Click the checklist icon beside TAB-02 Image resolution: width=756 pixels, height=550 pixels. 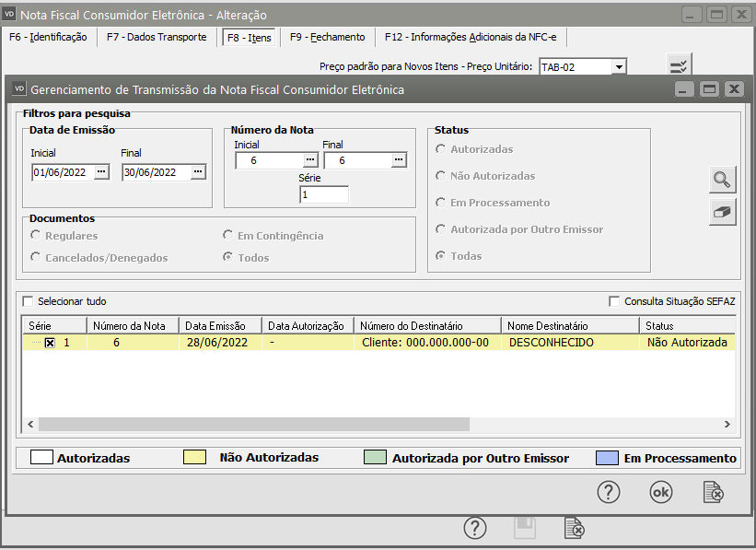pyautogui.click(x=679, y=66)
